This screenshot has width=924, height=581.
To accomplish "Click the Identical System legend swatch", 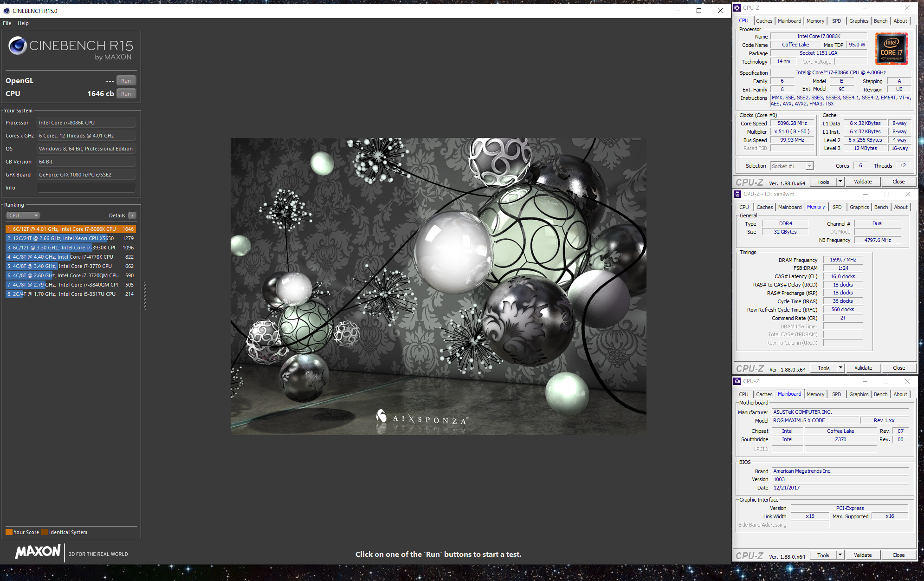I will click(x=44, y=532).
